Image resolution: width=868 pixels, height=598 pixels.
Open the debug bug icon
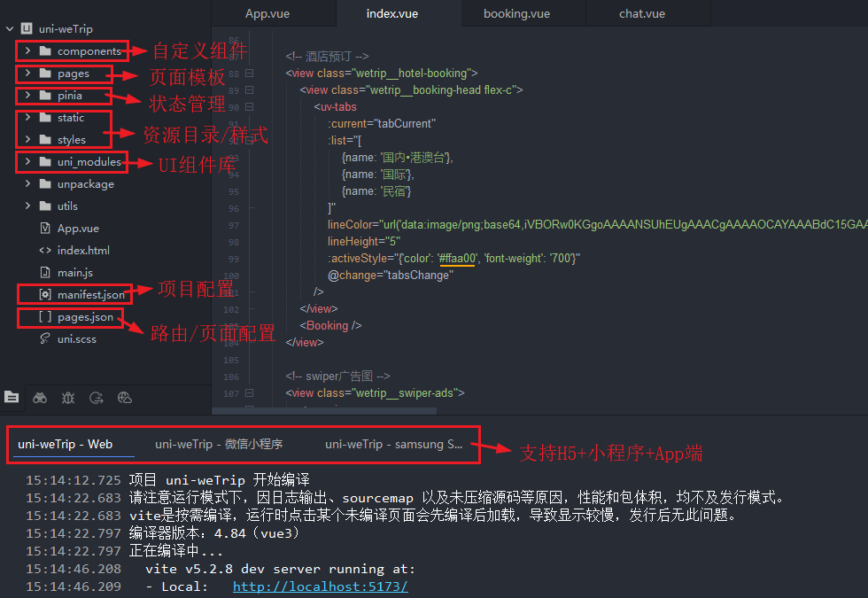(68, 398)
